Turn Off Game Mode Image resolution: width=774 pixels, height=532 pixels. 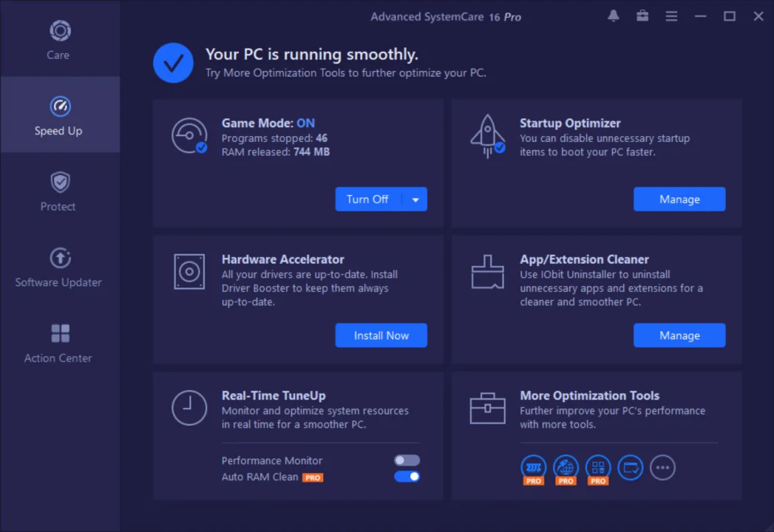click(x=367, y=199)
